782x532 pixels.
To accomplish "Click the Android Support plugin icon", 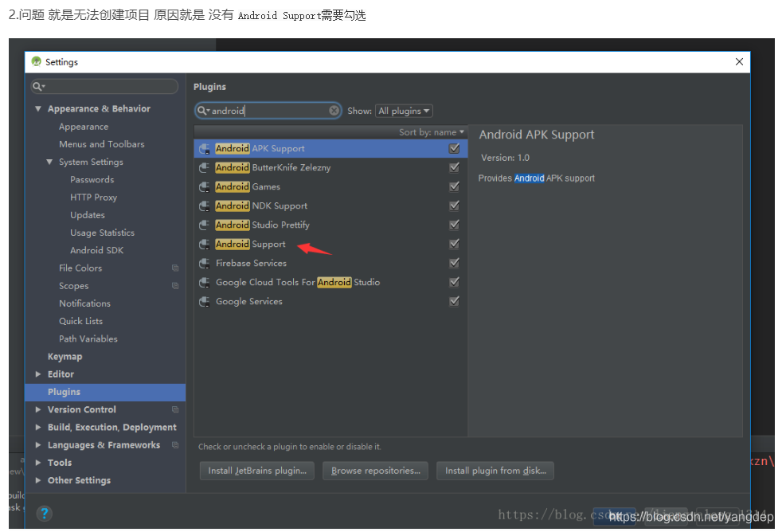I will 205,244.
